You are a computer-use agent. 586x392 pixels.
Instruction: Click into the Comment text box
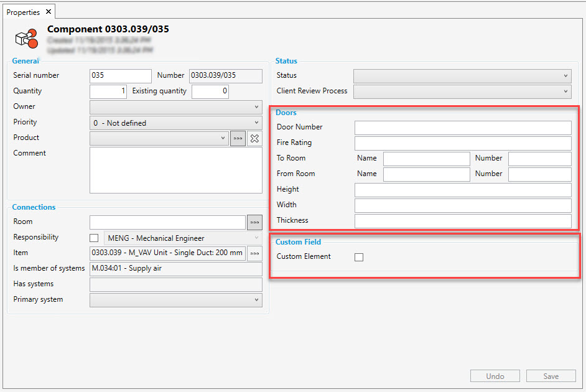tap(176, 170)
